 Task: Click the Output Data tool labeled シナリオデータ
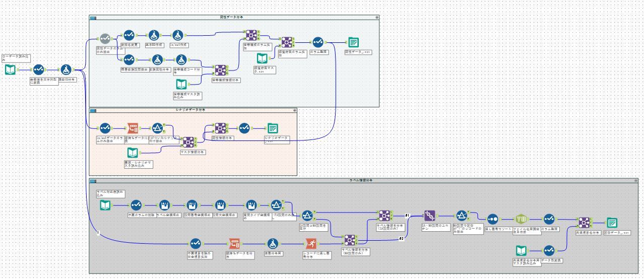(273, 128)
